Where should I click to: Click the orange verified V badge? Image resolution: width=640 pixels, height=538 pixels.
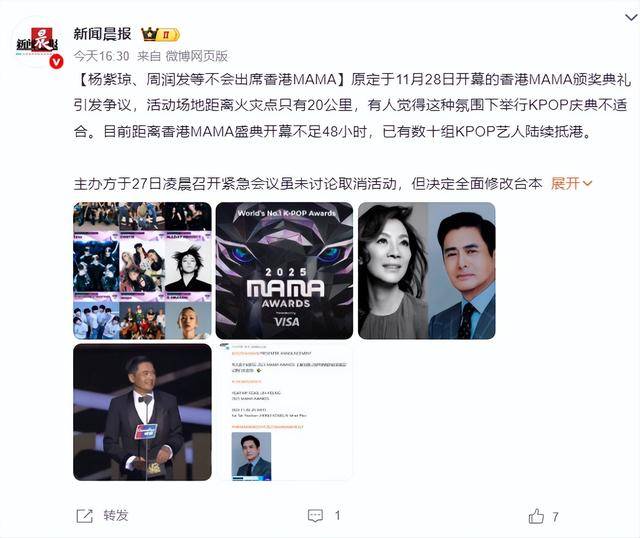[x=56, y=62]
